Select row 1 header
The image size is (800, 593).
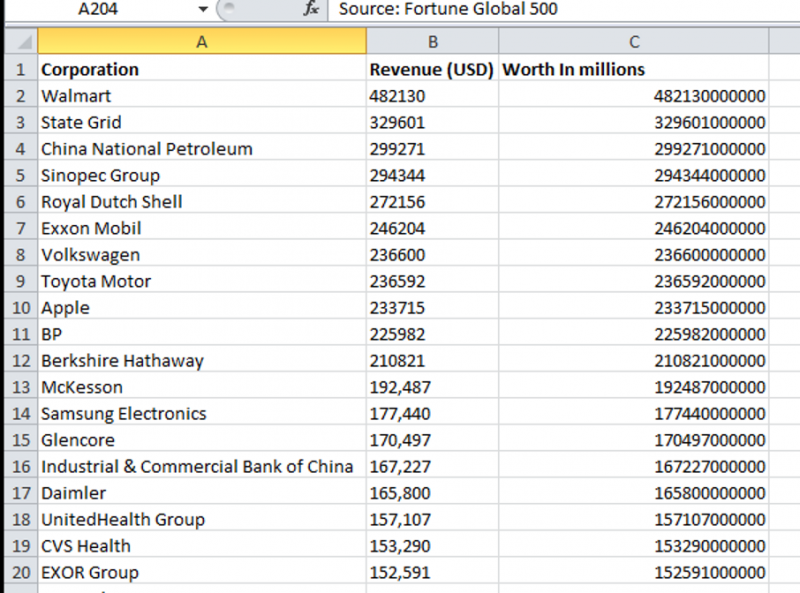[x=21, y=69]
